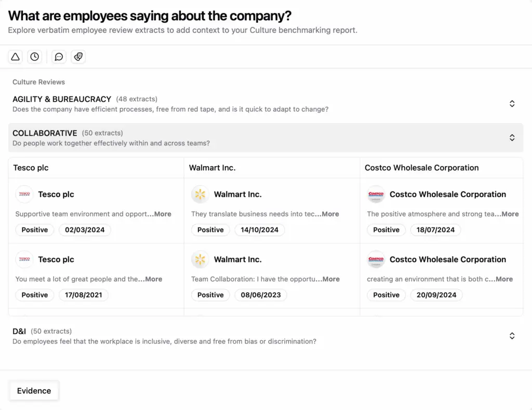Toggle the Positive tag on Costco's 18/07/2024 review
This screenshot has height=410, width=532.
386,229
